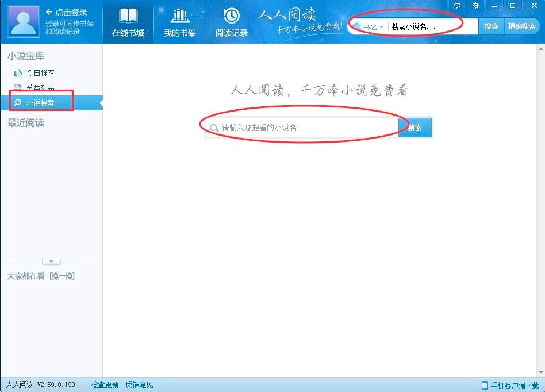Open 反馈意见 feedback link
This screenshot has height=392, width=545.
coord(138,386)
